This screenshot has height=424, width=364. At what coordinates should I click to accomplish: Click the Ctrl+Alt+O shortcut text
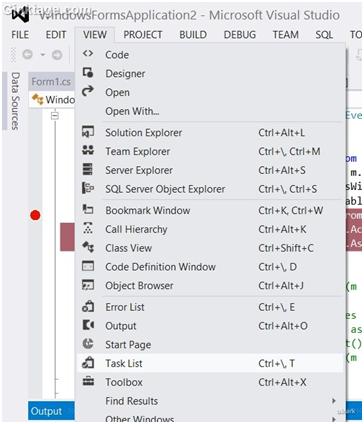click(x=283, y=326)
